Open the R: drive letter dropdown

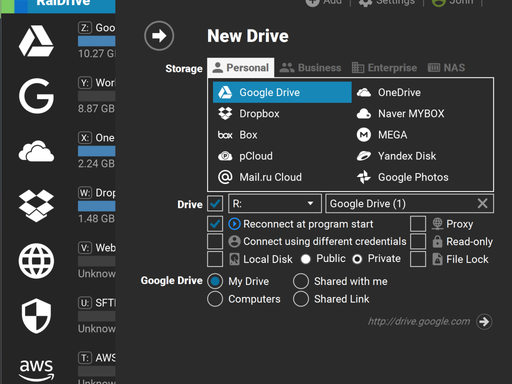point(275,203)
